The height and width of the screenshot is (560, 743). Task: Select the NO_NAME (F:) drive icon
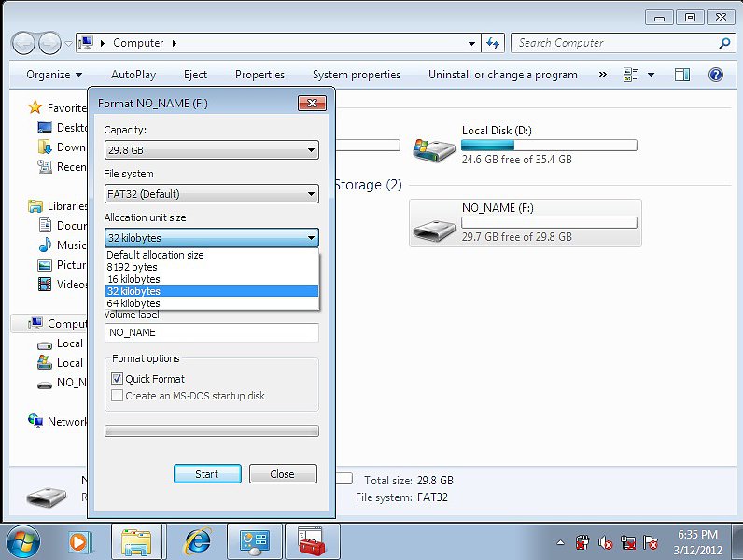coord(434,224)
